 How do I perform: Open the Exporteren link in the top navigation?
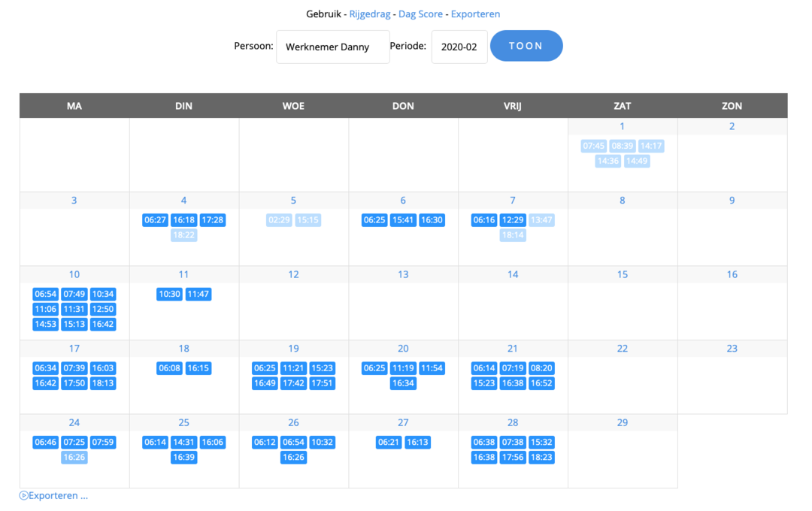click(x=475, y=14)
